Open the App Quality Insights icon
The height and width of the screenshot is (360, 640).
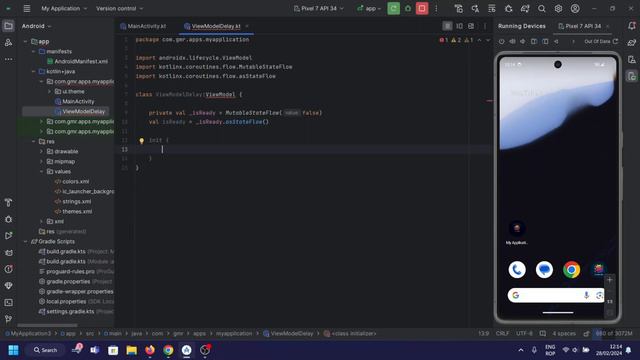click(8, 286)
